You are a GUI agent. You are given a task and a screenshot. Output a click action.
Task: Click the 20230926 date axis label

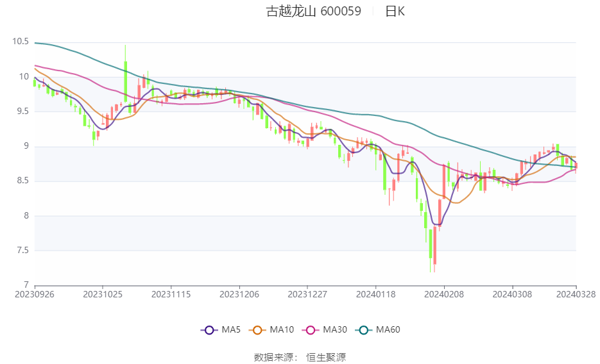[35, 295]
